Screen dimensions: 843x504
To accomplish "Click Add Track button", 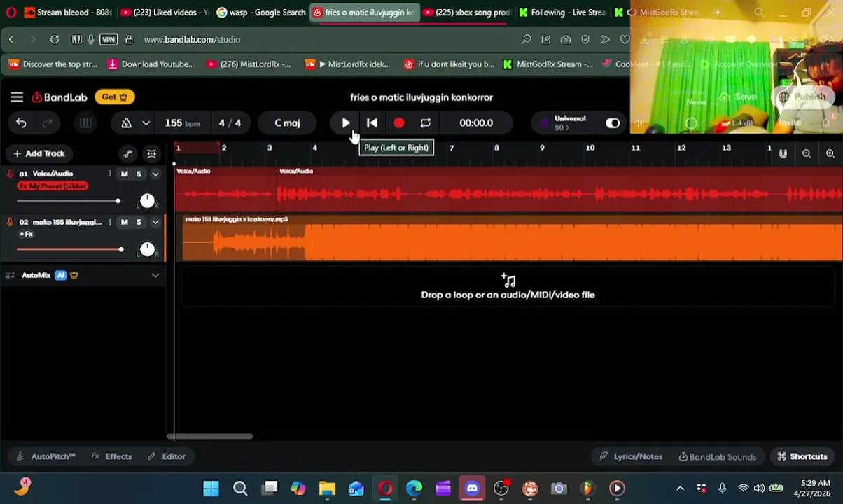I will click(x=39, y=153).
